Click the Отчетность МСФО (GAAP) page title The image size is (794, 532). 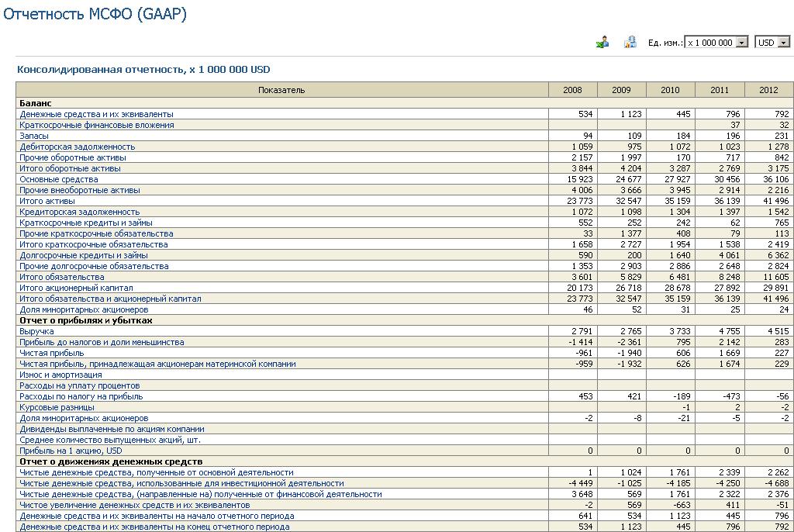tap(95, 14)
